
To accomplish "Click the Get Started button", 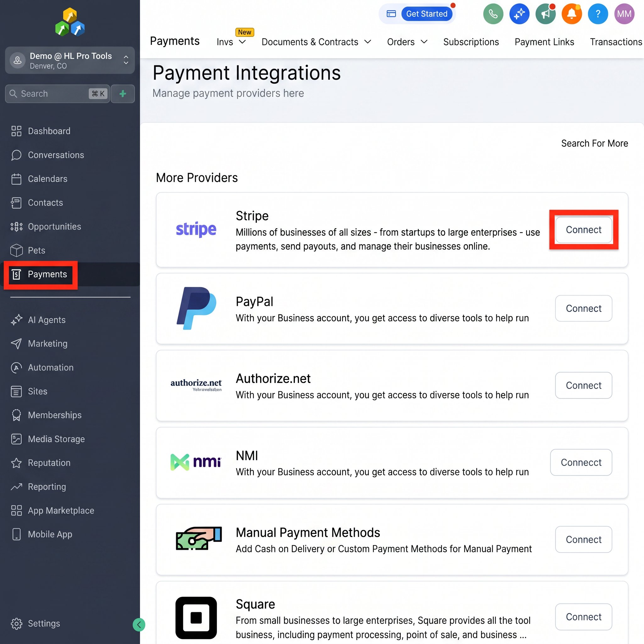I will [427, 14].
